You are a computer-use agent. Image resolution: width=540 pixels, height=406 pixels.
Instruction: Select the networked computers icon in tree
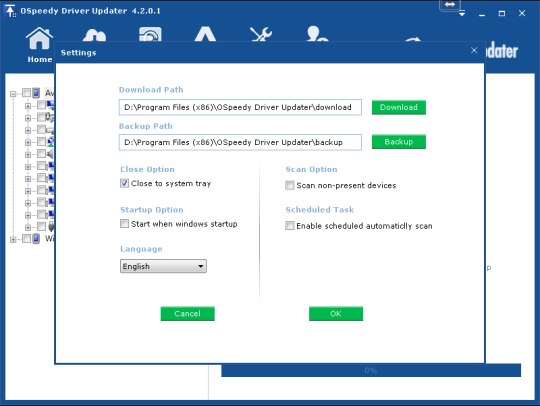(x=51, y=141)
